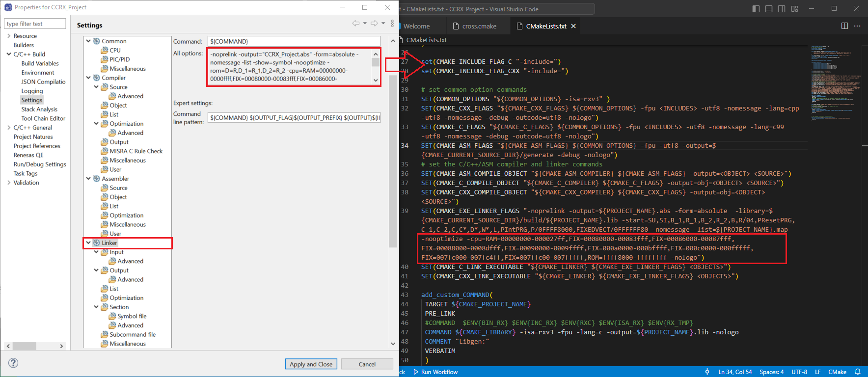The width and height of the screenshot is (868, 377).
Task: Click the Run Workflow play icon
Action: tap(416, 372)
